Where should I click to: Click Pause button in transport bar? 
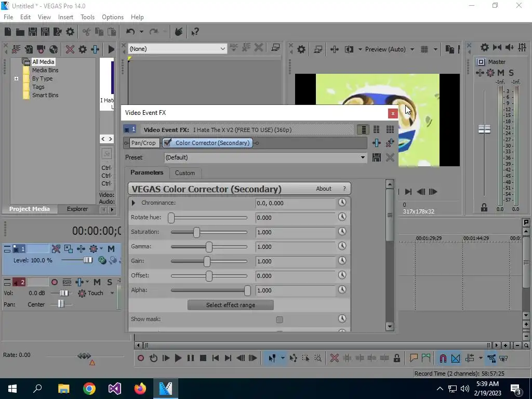[190, 358]
